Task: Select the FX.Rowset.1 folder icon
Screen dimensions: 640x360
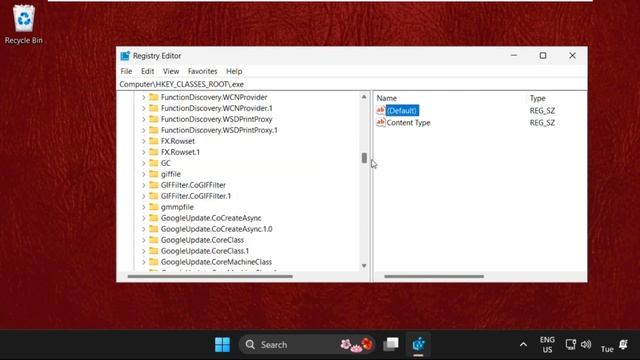Action: point(153,152)
